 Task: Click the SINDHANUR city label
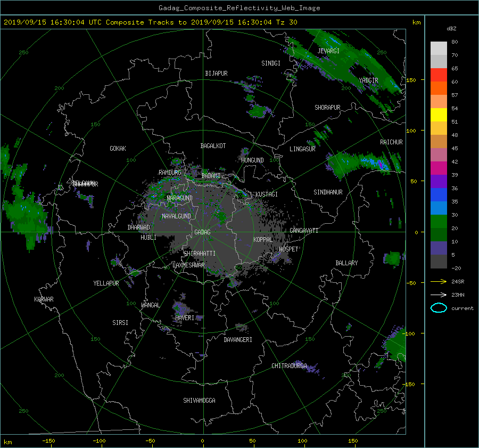[328, 192]
